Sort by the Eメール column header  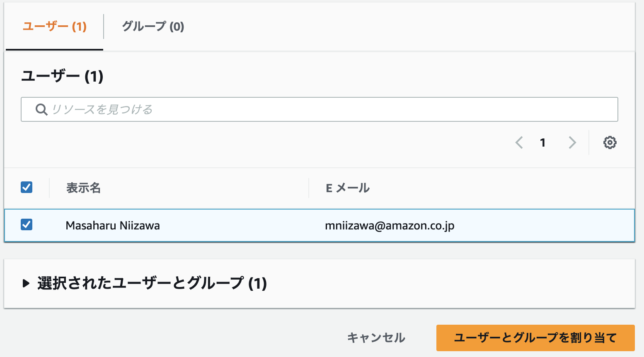click(x=347, y=188)
